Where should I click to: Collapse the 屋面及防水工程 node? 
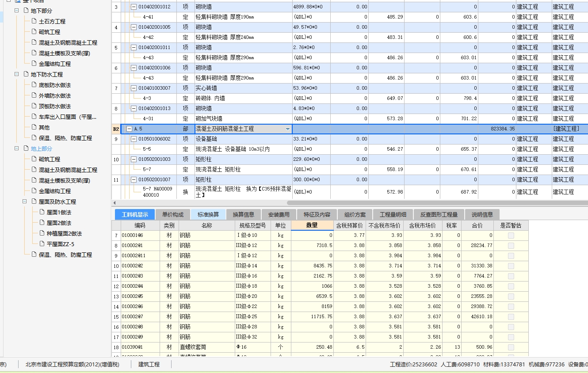coord(25,202)
